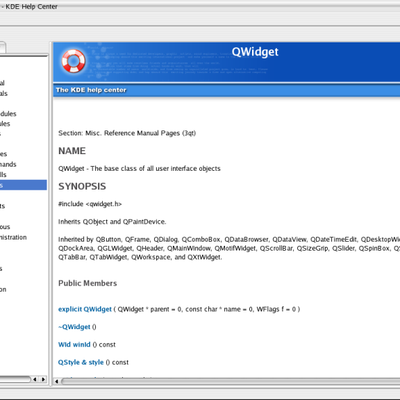Select the sidebar entry ending in 'nands'
This screenshot has height=400, width=400.
click(8, 164)
